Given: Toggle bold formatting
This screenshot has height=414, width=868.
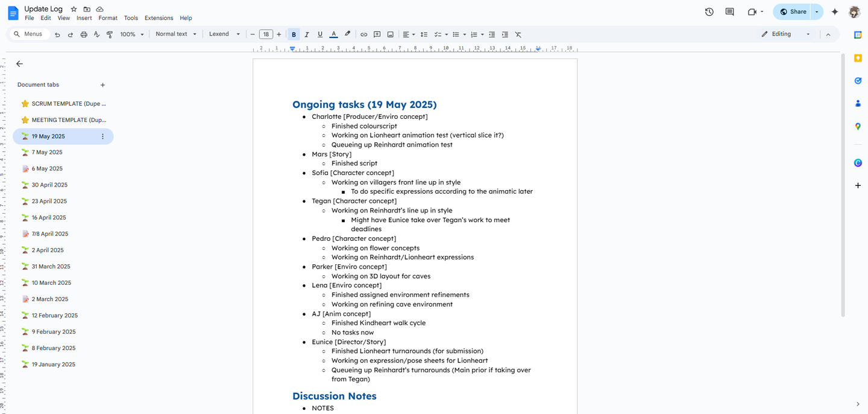Looking at the screenshot, I should point(294,34).
